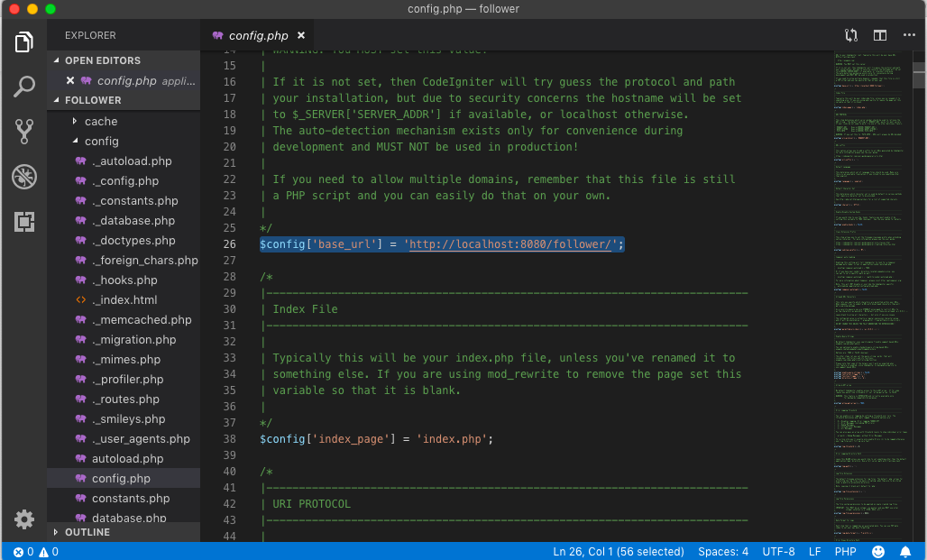Switch to the config.php editor tab
The image size is (927, 560).
coord(259,35)
